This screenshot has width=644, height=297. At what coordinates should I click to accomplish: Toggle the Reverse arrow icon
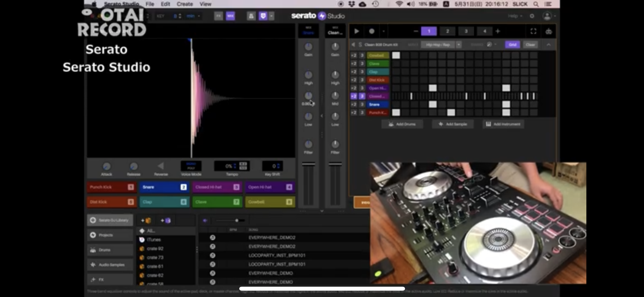click(161, 166)
